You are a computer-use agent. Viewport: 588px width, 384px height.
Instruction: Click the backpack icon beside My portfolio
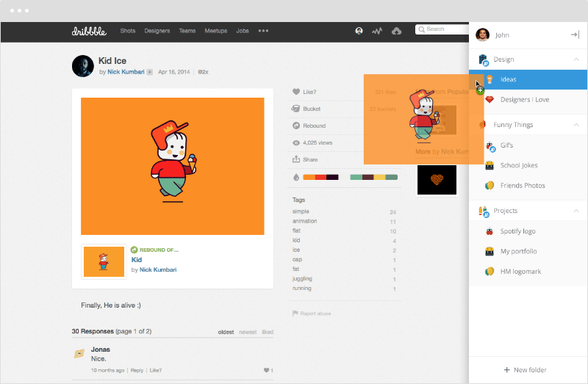point(490,251)
